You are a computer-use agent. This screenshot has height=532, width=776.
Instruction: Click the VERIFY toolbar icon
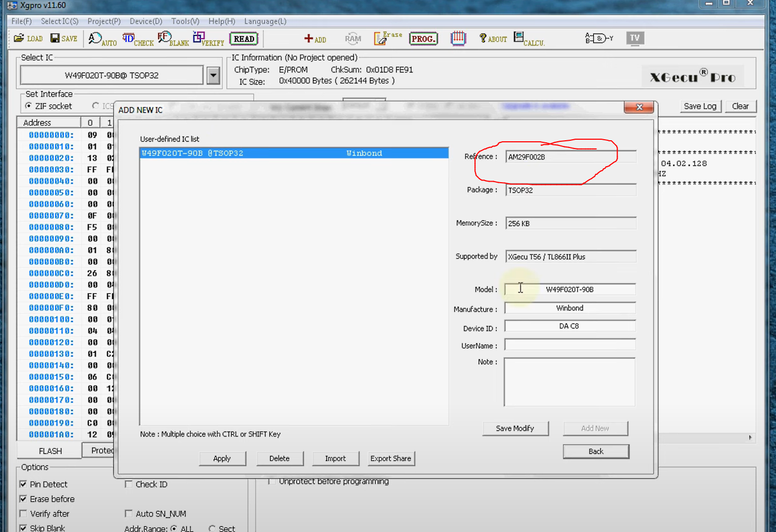coord(208,39)
